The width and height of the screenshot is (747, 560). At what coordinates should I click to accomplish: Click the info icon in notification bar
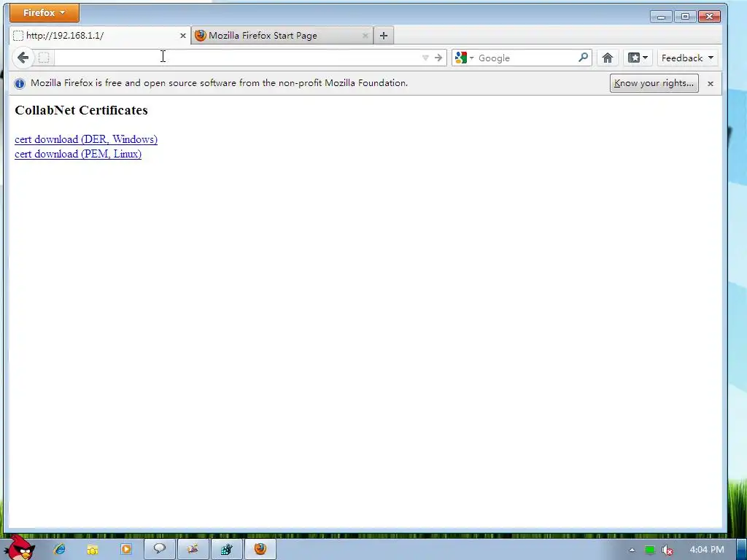[x=20, y=83]
